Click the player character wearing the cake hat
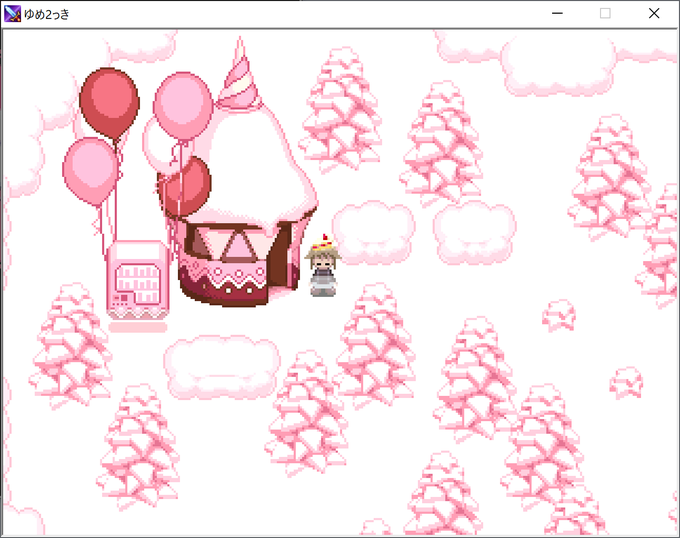Screen dimensions: 680x538 point(323,265)
